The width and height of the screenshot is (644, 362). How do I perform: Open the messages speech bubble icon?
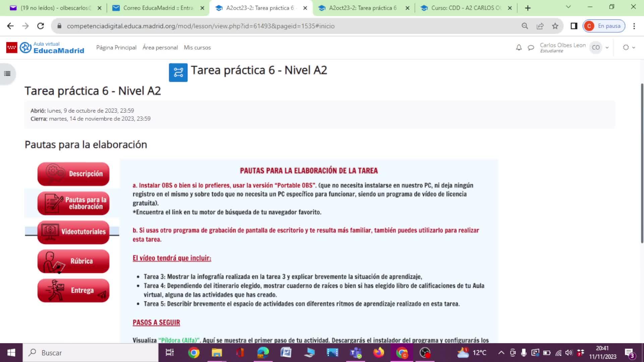click(531, 48)
